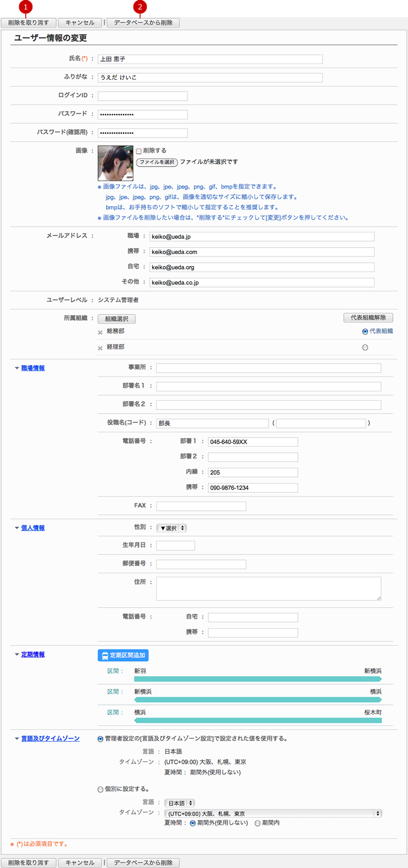Focus the ログインID input field
408x868 pixels.
(x=143, y=96)
